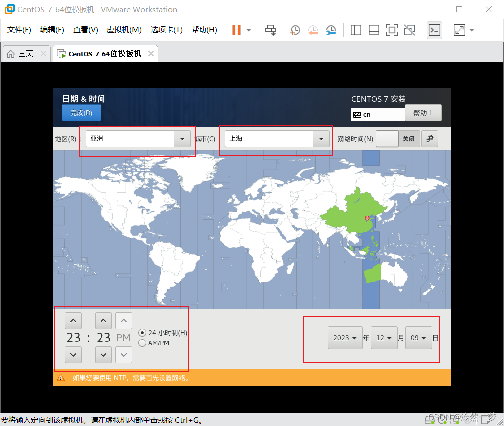Image resolution: width=504 pixels, height=426 pixels.
Task: Open NTP server settings gear
Action: coord(430,139)
